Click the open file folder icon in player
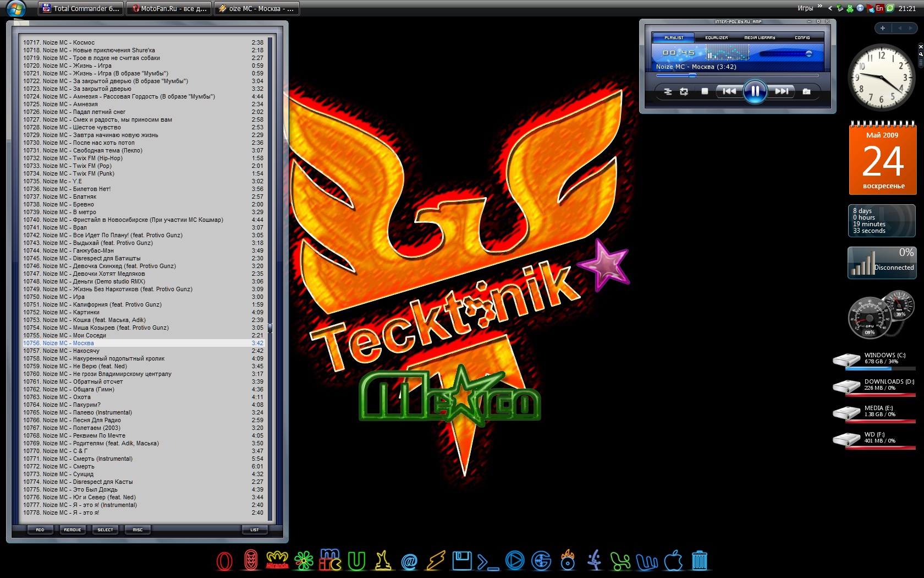The image size is (924, 578). coord(806,91)
